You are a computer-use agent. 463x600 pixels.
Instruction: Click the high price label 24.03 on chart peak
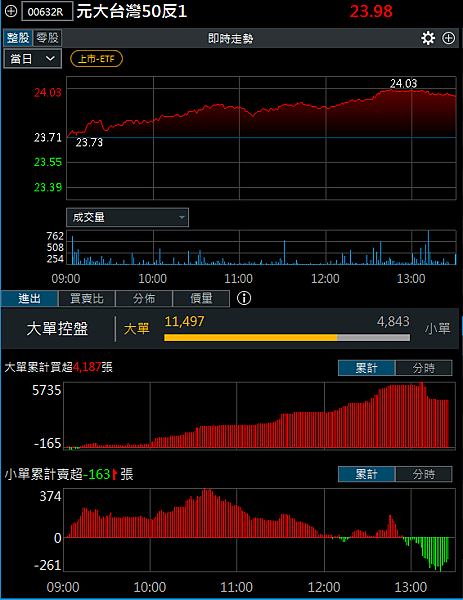[403, 83]
